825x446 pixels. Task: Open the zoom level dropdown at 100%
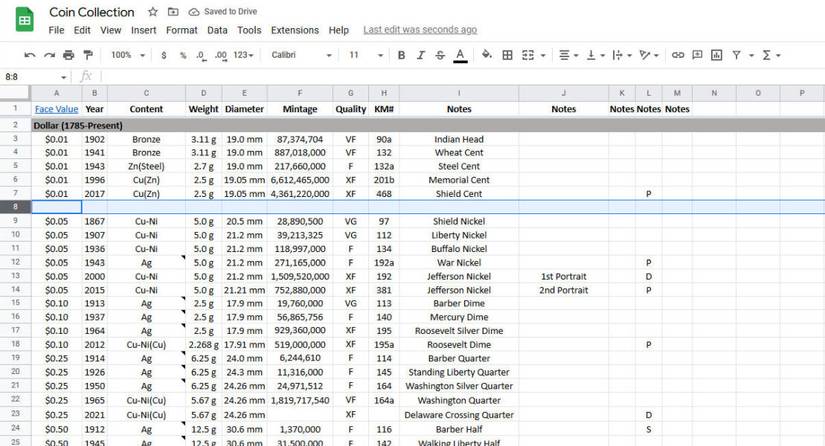point(126,55)
